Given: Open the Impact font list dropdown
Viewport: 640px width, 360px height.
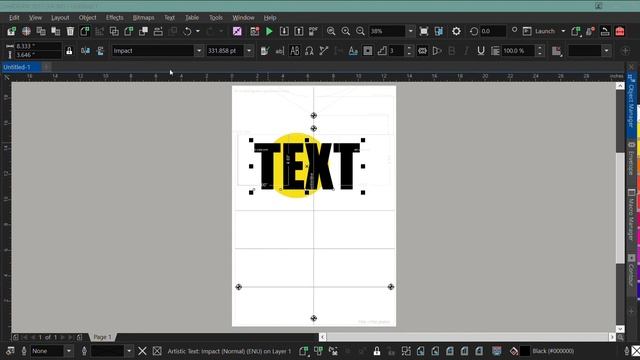Looking at the screenshot, I should click(x=199, y=51).
